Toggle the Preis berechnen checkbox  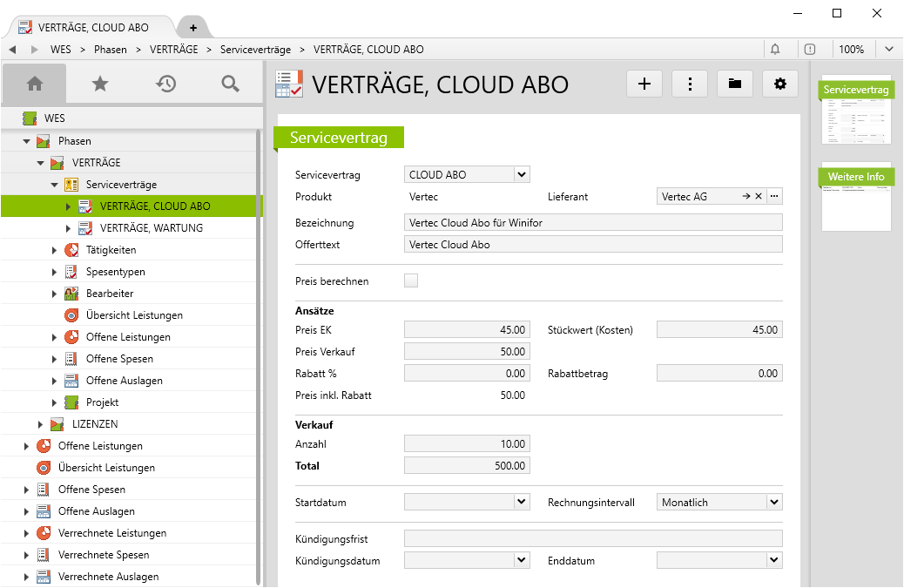(411, 280)
